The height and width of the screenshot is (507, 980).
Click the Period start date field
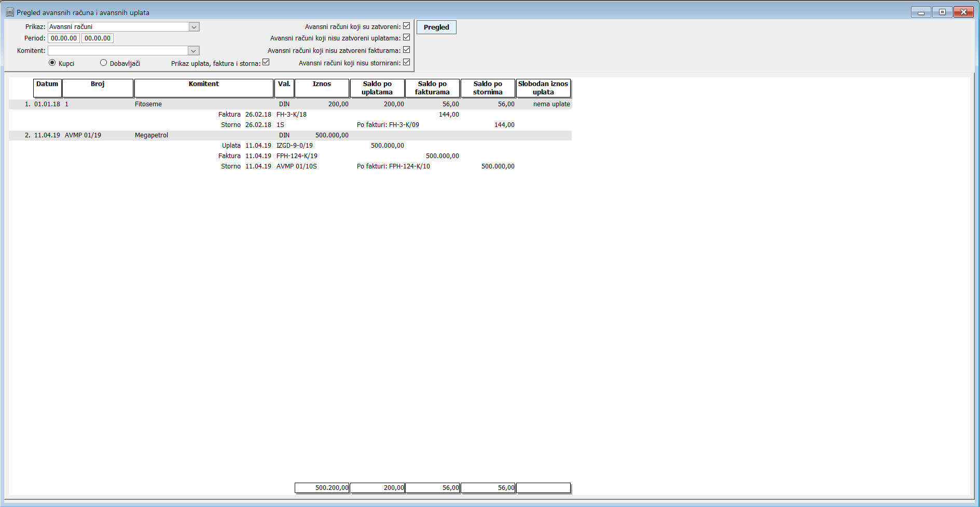click(64, 38)
